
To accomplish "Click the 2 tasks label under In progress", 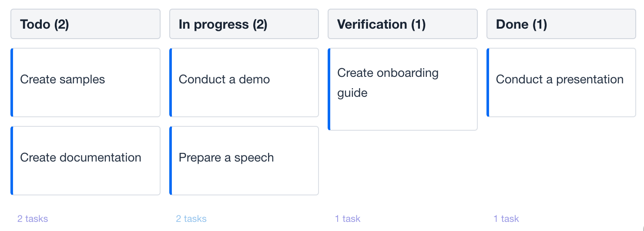I will 191,219.
